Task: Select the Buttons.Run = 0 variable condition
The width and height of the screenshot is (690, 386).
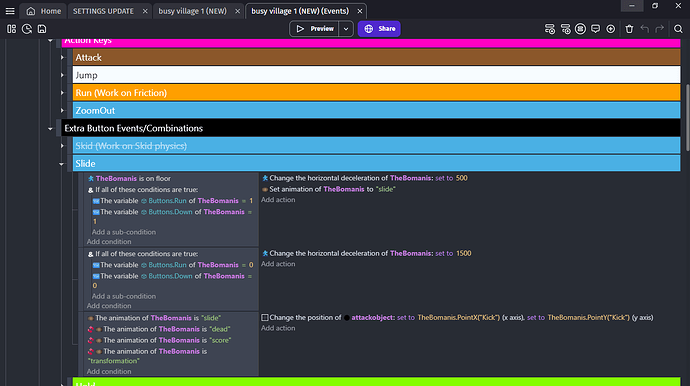Action: click(172, 265)
